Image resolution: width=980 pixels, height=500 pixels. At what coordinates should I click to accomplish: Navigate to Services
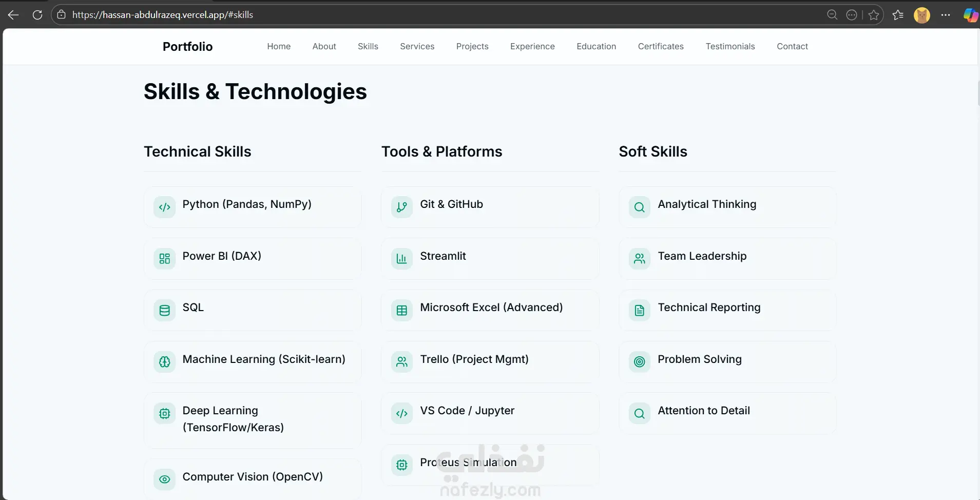pyautogui.click(x=417, y=46)
